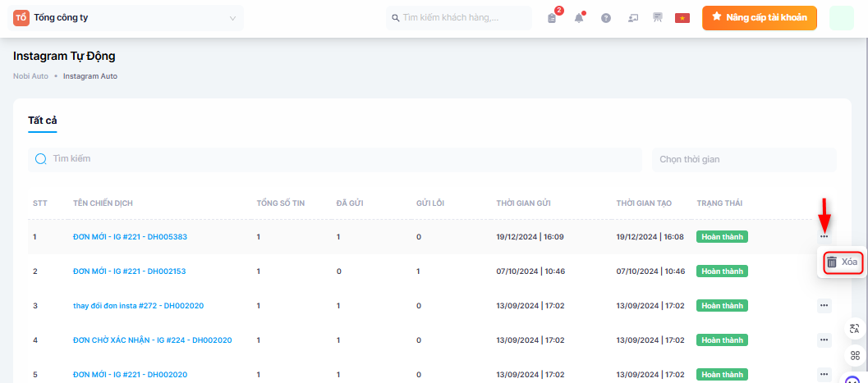
Task: Click the translate floating icon
Action: [855, 329]
